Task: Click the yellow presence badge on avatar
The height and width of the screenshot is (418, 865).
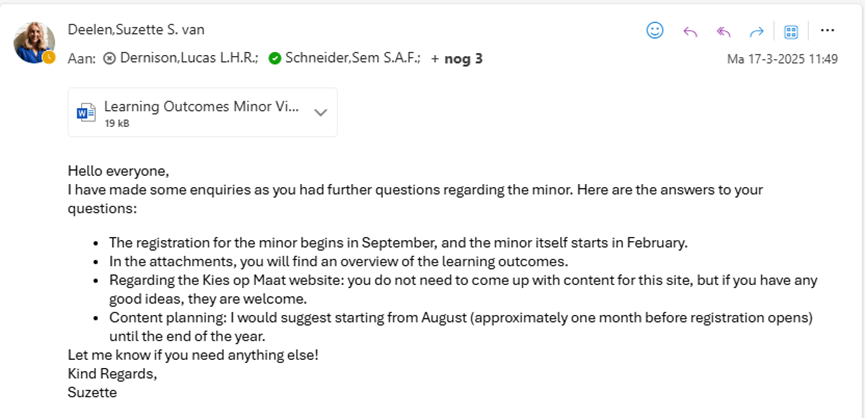Action: click(48, 57)
